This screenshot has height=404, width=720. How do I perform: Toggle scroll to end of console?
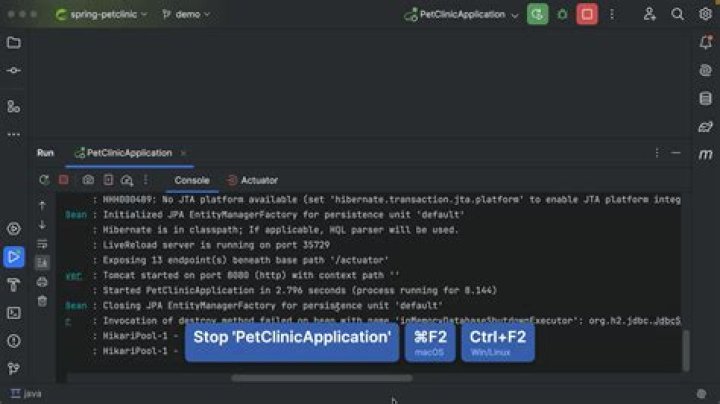pyautogui.click(x=42, y=263)
